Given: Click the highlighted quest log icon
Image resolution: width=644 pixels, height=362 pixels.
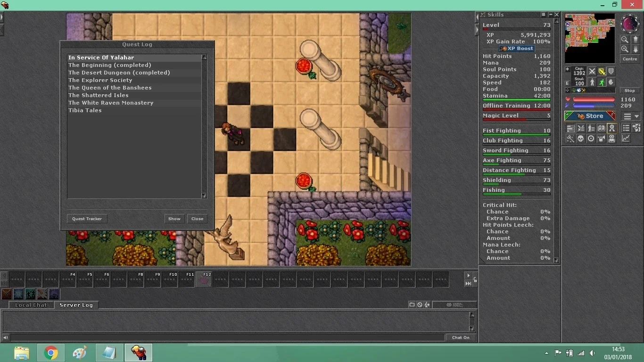Looking at the screenshot, I should click(x=612, y=128).
